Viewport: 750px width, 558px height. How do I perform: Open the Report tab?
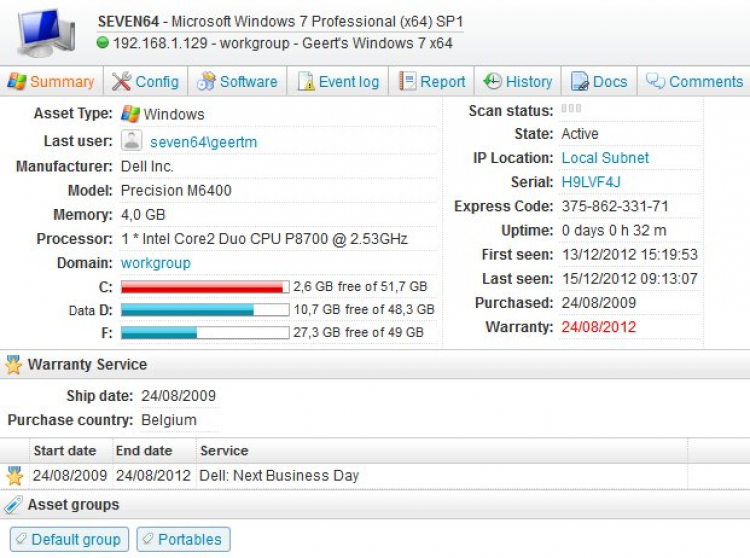(x=432, y=82)
